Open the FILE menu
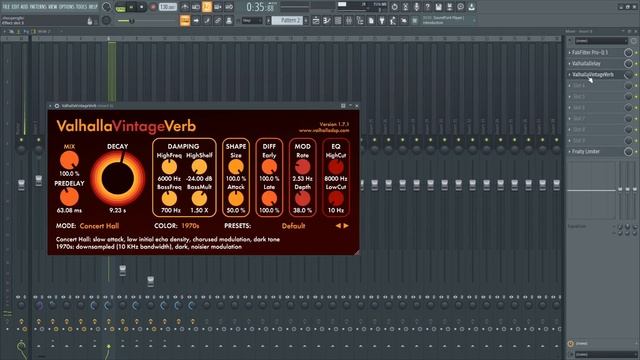 (x=7, y=7)
